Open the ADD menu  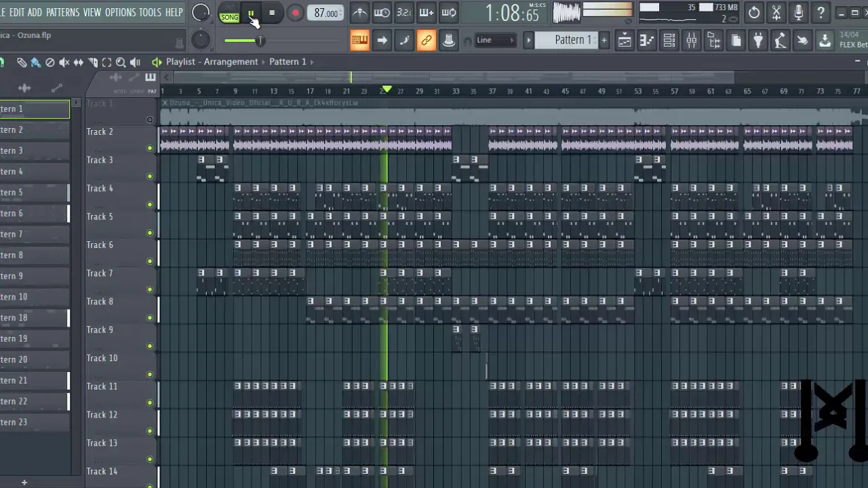tap(35, 12)
